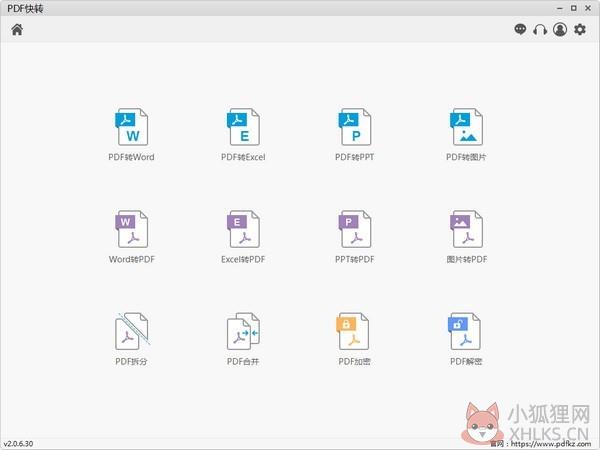Open the PDF to Excel converter icon
600x450 pixels.
click(x=243, y=127)
